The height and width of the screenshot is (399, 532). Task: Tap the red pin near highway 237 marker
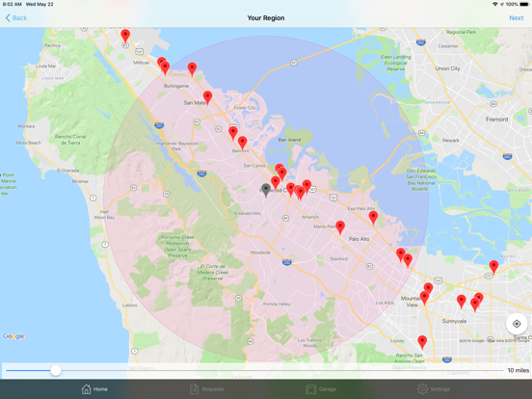tap(493, 267)
